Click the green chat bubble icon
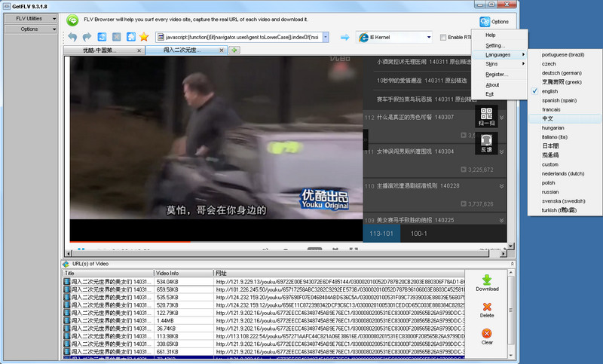Image resolution: width=603 pixels, height=364 pixels. pos(72,20)
